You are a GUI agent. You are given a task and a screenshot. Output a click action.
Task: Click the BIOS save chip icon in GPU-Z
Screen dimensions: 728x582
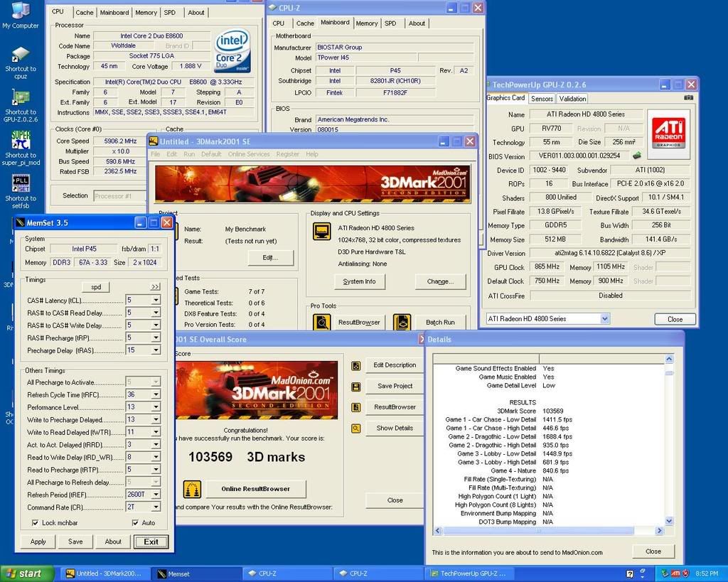[x=636, y=156]
